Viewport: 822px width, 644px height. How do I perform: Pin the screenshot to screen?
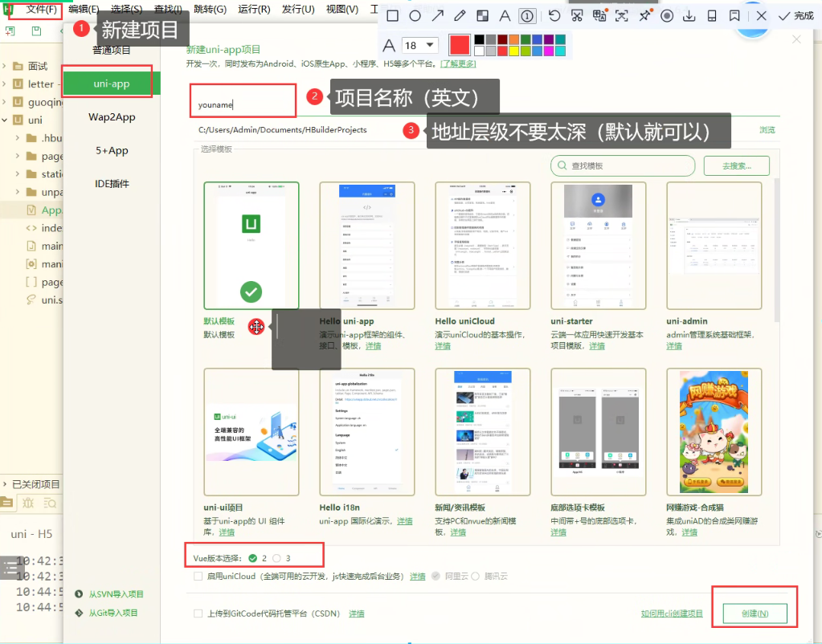point(644,16)
